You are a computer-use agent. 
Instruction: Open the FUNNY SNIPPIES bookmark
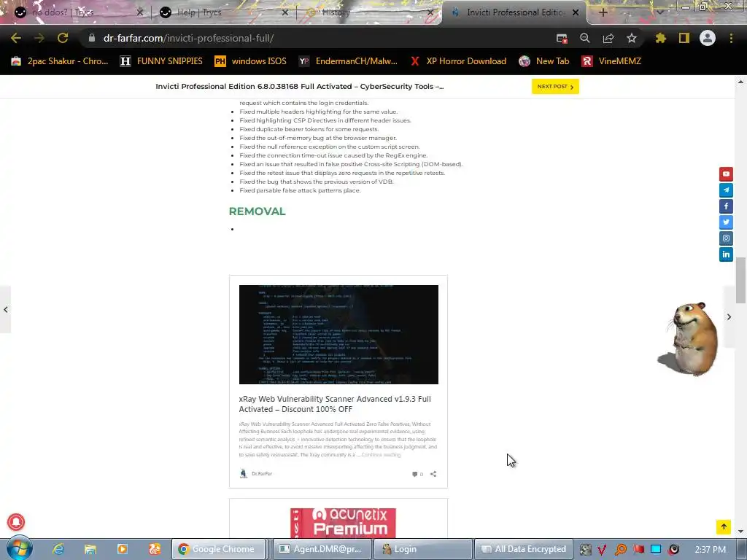tap(161, 61)
